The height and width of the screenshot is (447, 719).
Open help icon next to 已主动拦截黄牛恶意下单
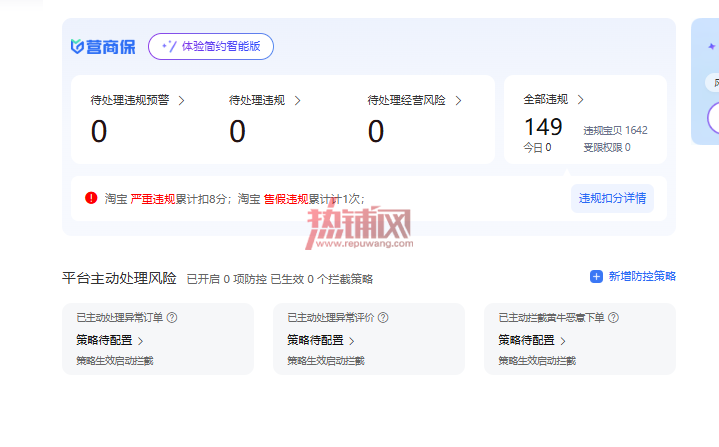[x=614, y=317]
